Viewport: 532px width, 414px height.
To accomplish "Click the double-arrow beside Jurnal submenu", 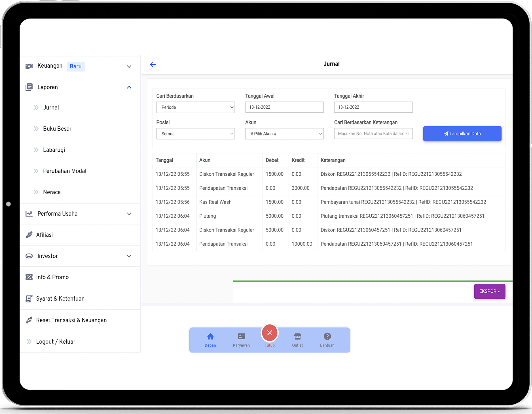I will tap(36, 108).
